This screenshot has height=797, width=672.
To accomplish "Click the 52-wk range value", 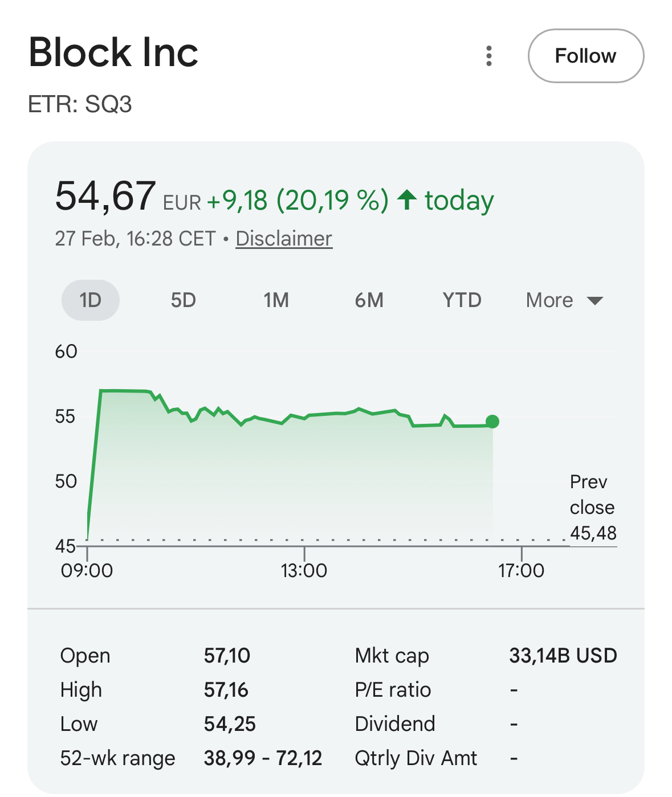I will coord(263,758).
